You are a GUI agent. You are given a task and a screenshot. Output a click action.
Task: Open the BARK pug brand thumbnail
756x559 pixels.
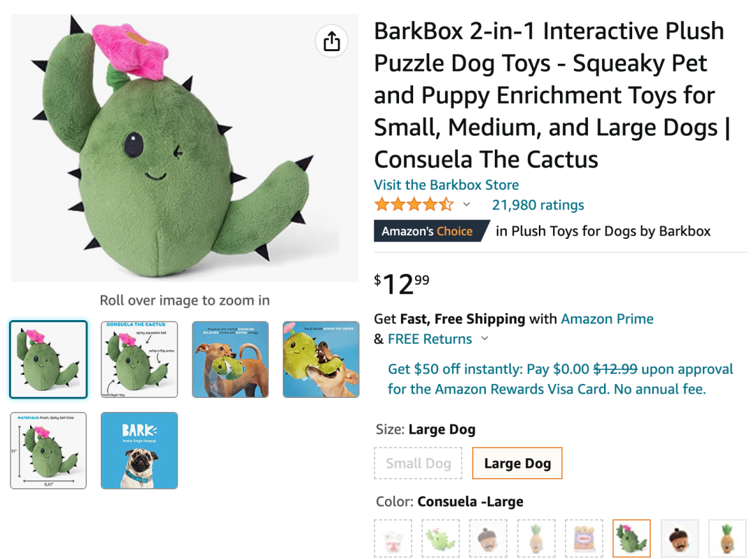139,450
